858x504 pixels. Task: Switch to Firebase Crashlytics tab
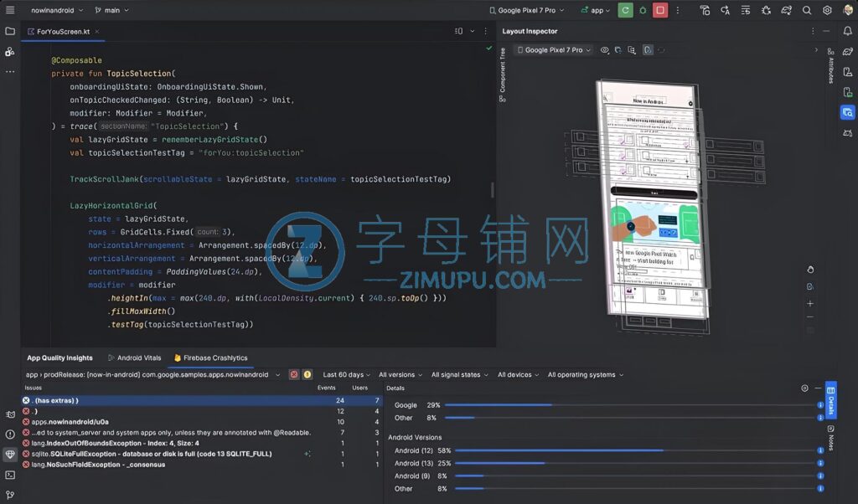210,357
